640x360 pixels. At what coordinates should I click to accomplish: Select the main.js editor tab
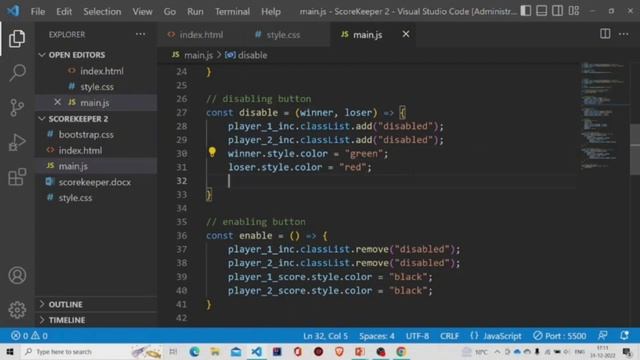click(367, 35)
